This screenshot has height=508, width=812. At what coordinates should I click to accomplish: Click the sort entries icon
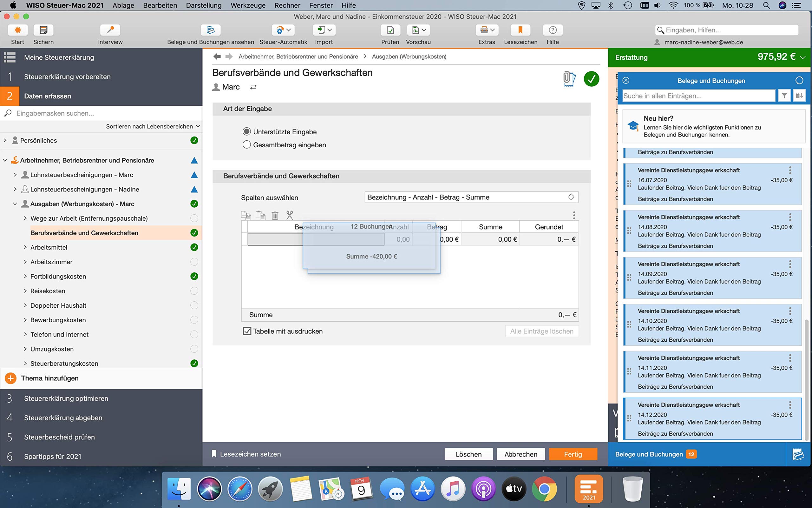799,96
